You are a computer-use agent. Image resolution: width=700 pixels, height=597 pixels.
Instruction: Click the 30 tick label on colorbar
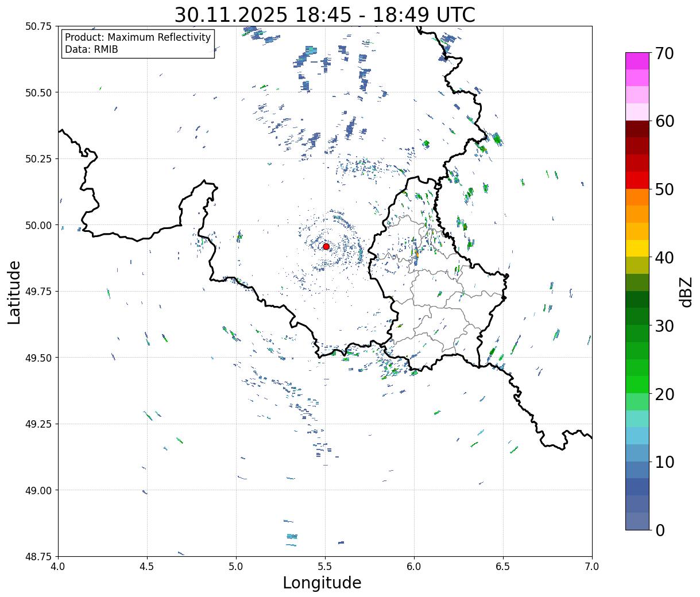pyautogui.click(x=664, y=326)
